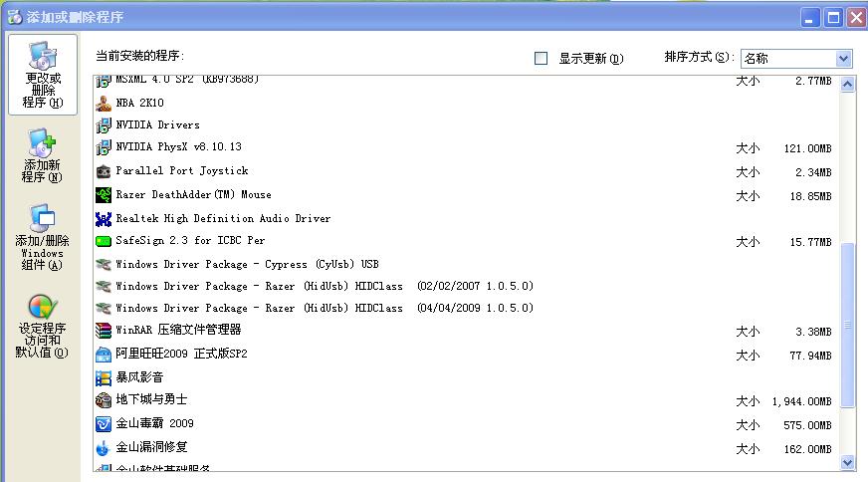
Task: Click the 地下城与勇士 icon
Action: pyautogui.click(x=103, y=400)
